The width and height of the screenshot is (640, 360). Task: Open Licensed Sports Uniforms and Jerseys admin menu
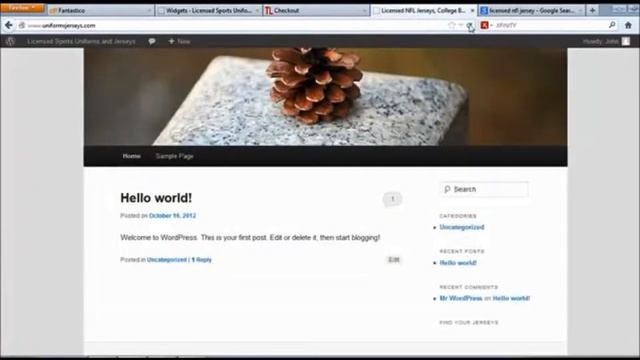pyautogui.click(x=81, y=41)
